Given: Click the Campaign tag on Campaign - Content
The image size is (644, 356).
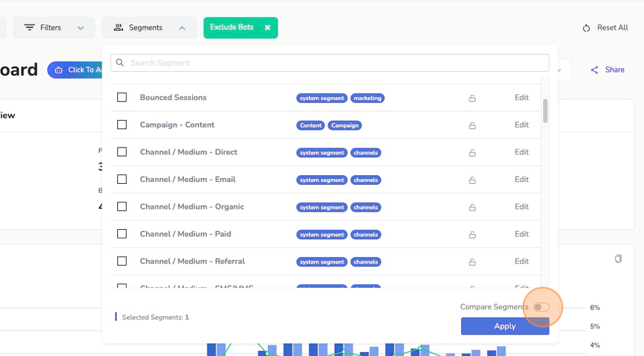Looking at the screenshot, I should (344, 126).
